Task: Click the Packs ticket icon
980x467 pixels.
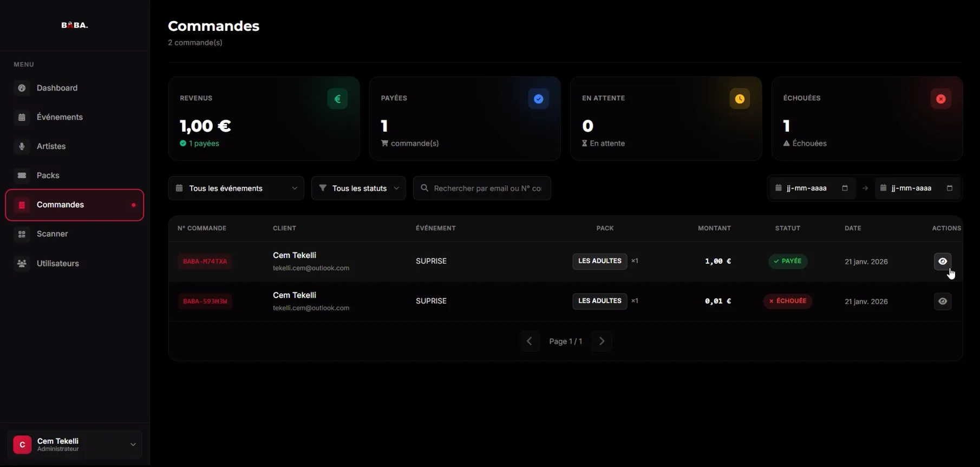Action: coord(22,176)
